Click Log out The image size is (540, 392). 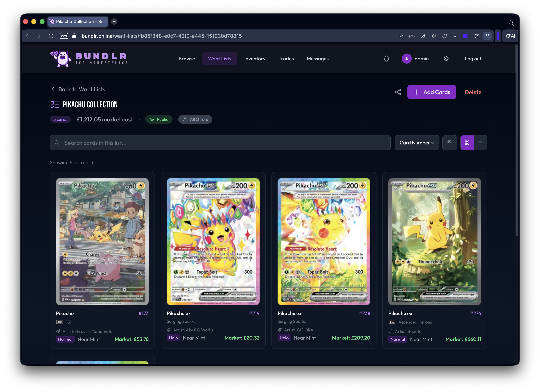click(x=473, y=59)
